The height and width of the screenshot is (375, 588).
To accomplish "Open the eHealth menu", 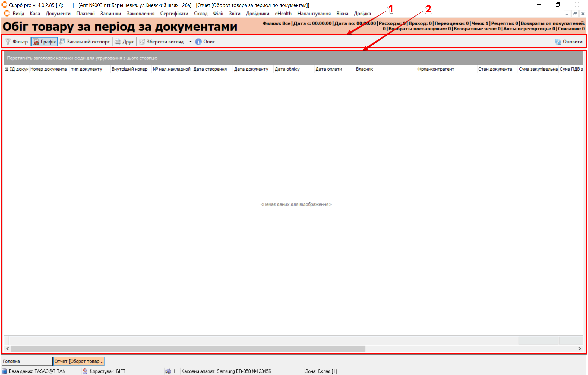I will point(283,14).
